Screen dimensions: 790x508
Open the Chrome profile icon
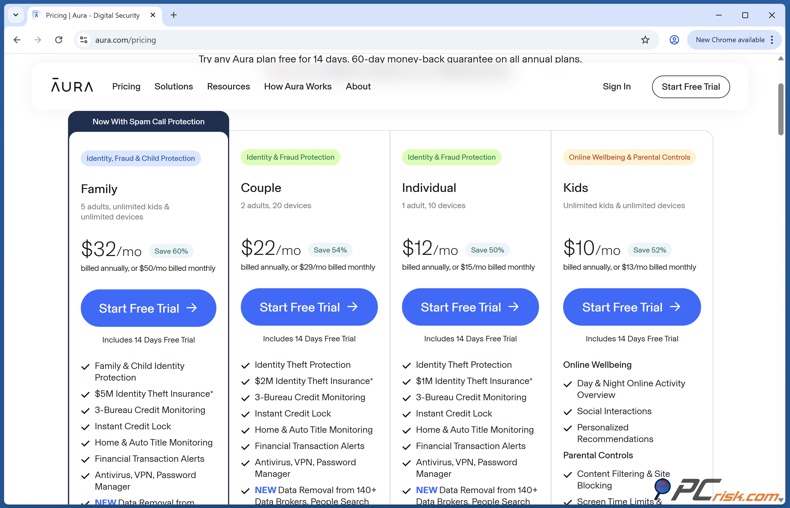[x=674, y=40]
